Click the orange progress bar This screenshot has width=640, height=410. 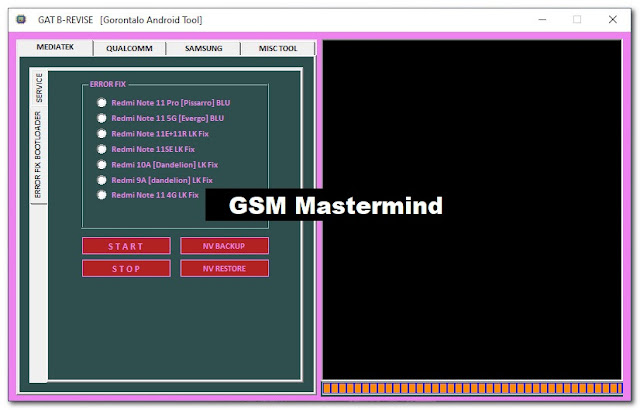(472, 388)
